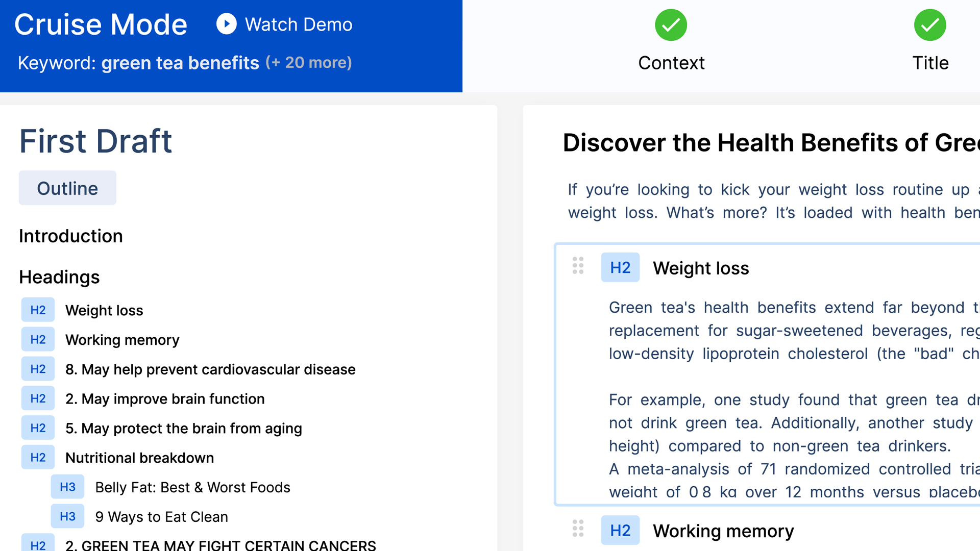Click the Title step green checkmark
This screenshot has height=551, width=980.
tap(929, 25)
